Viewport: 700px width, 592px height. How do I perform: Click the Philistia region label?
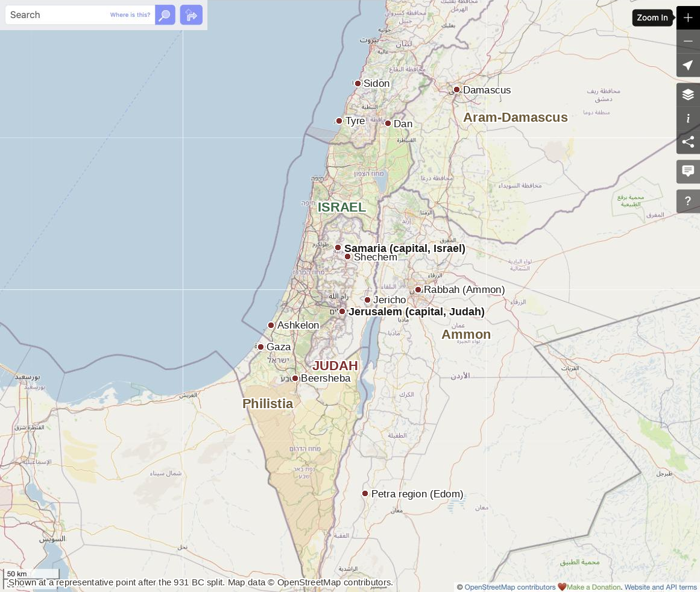point(268,403)
